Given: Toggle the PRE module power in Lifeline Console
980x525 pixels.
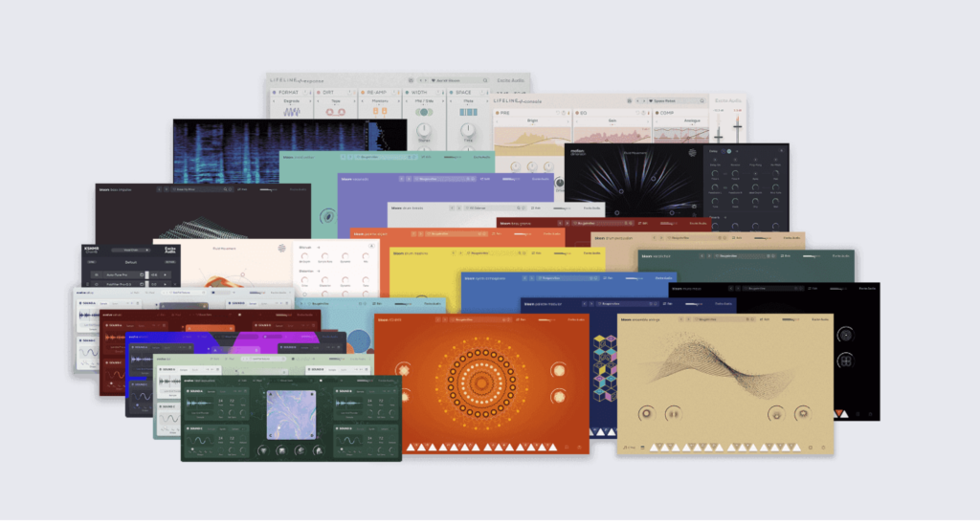Looking at the screenshot, I should coord(498,113).
